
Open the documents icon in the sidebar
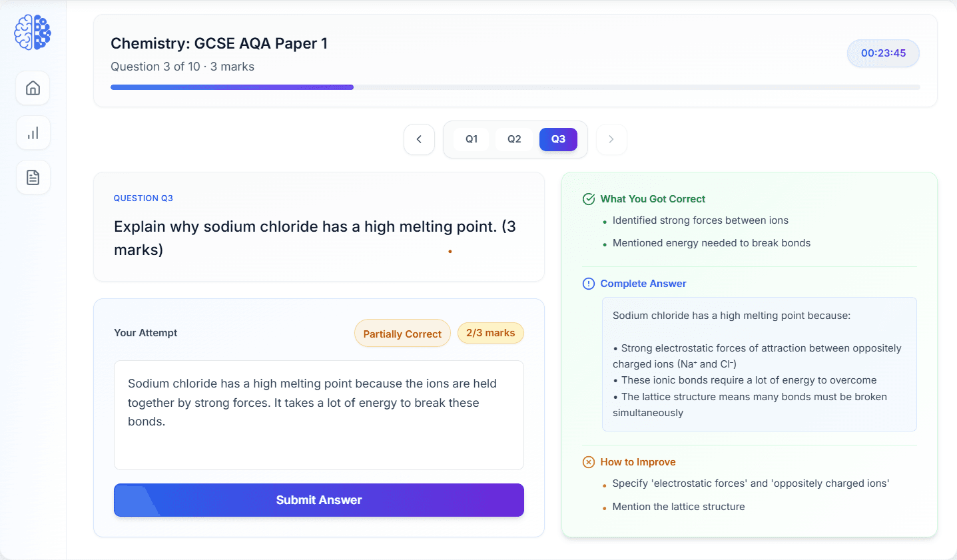(32, 177)
